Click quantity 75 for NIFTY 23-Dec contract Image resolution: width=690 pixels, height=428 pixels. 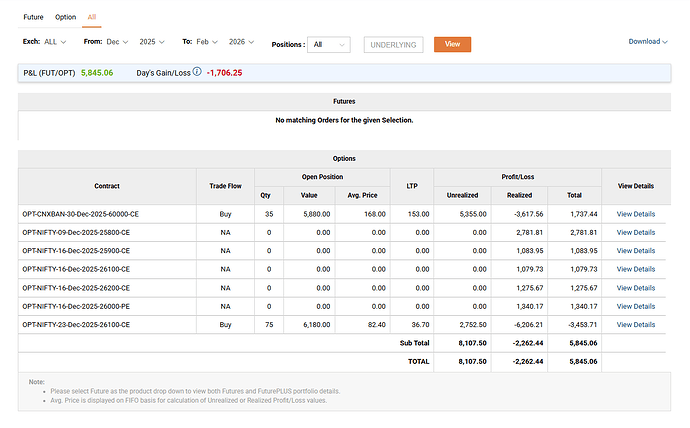[x=268, y=325]
